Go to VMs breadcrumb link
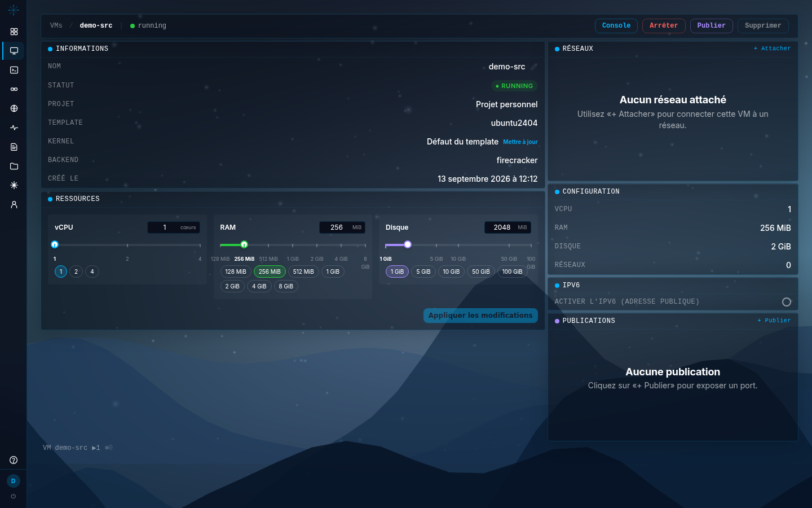The height and width of the screenshot is (508, 812). (x=56, y=25)
